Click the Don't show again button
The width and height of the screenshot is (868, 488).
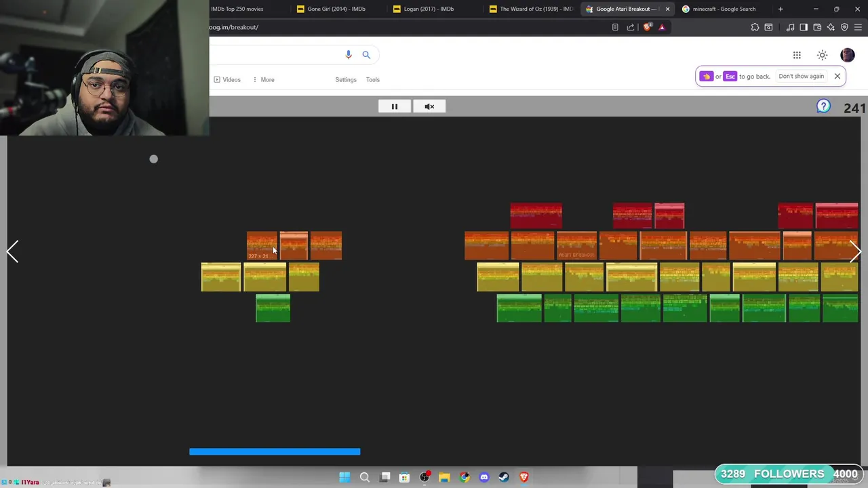click(801, 76)
